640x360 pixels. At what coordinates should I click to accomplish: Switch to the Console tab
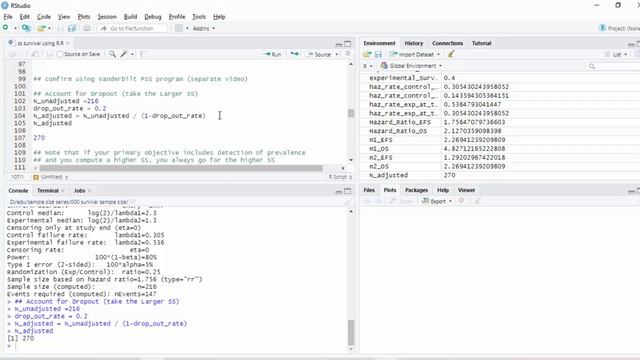pos(18,191)
